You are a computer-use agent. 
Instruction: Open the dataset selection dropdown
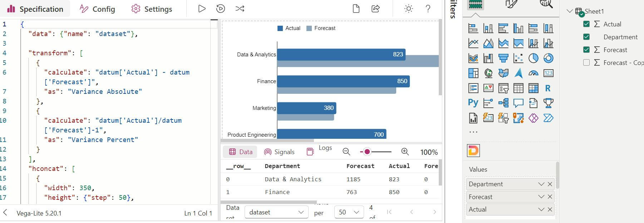pyautogui.click(x=276, y=212)
